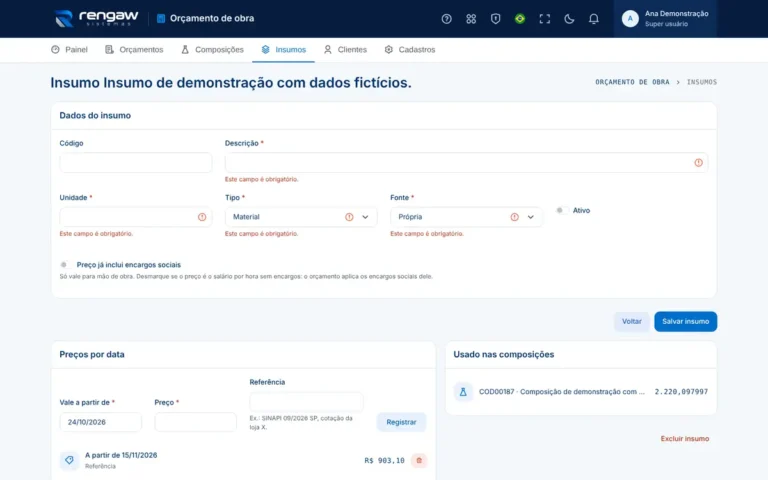This screenshot has width=768, height=480.
Task: Open the Orçamentos tab
Action: pyautogui.click(x=134, y=49)
